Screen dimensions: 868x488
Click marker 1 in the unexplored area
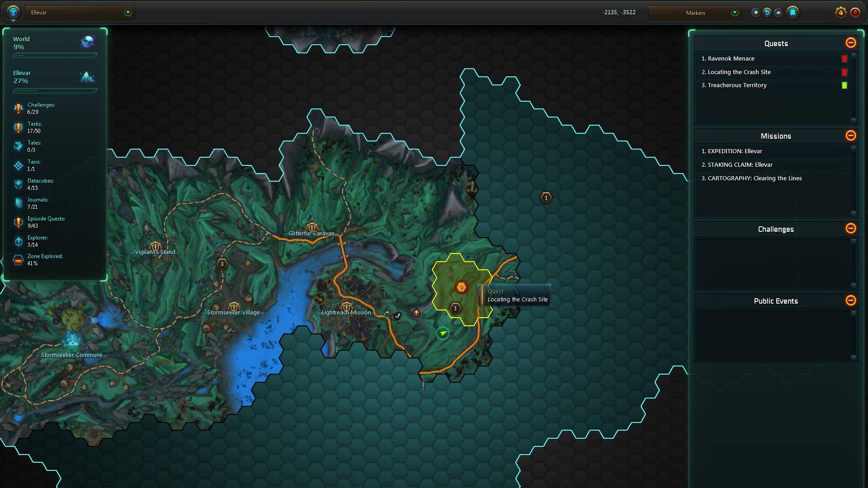tap(546, 198)
